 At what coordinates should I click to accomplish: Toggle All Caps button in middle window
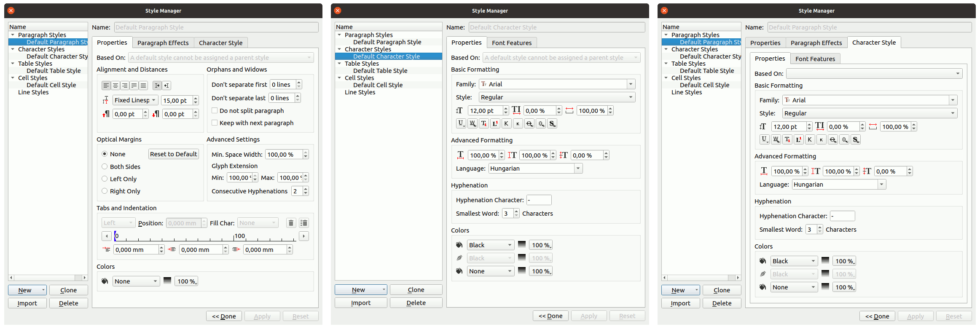[506, 123]
